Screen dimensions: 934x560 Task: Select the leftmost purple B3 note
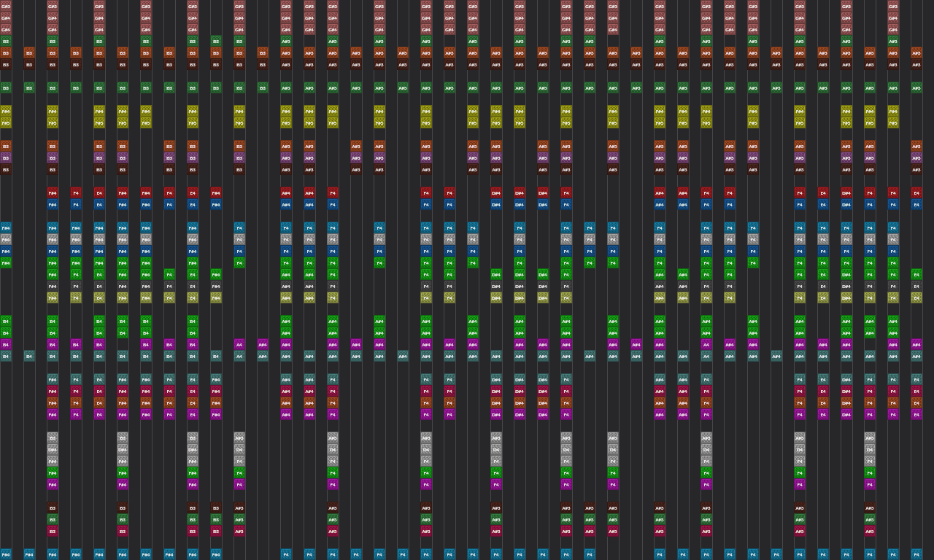(6, 157)
